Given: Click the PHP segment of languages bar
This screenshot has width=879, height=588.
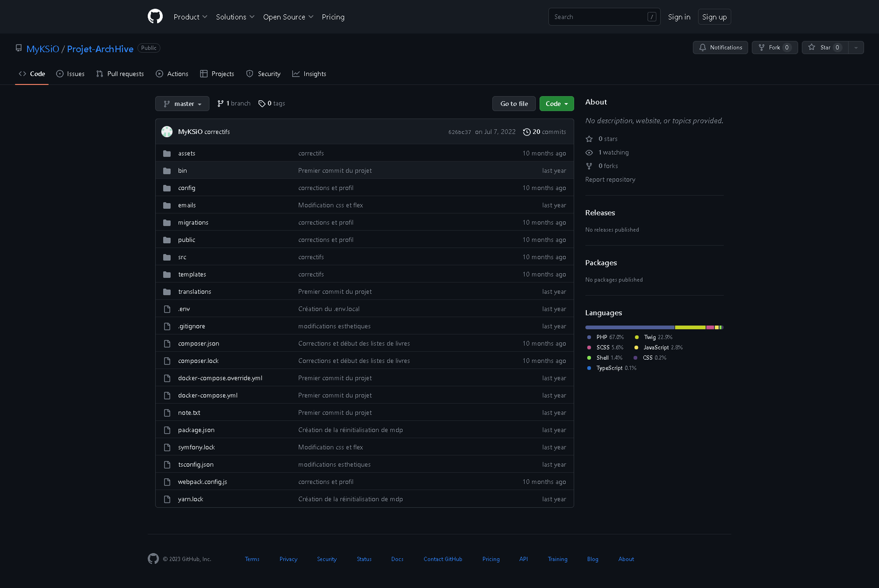Looking at the screenshot, I should click(630, 327).
